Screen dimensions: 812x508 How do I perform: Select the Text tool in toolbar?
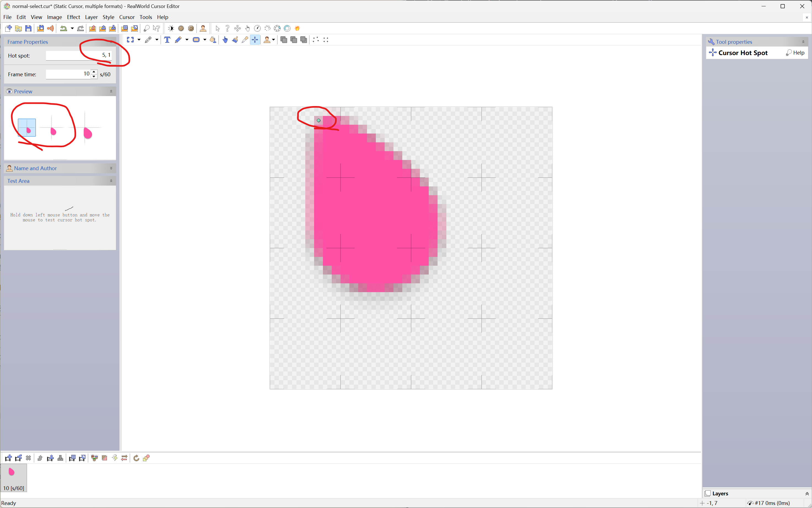167,40
